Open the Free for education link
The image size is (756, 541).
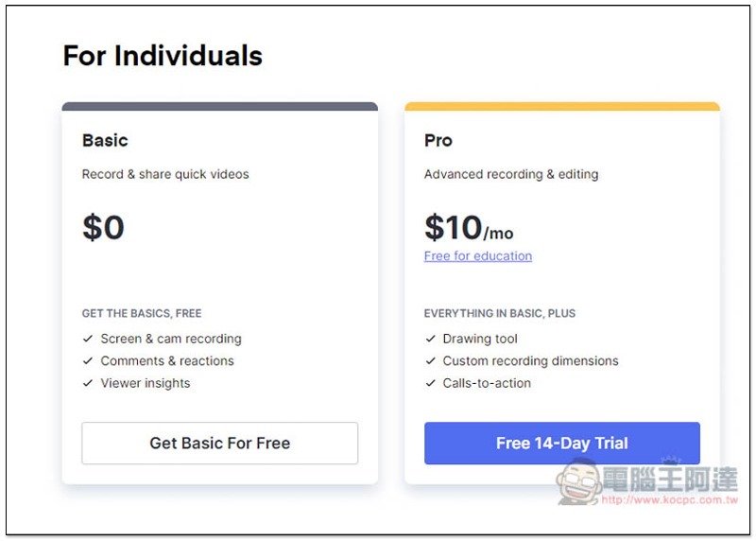tap(477, 256)
